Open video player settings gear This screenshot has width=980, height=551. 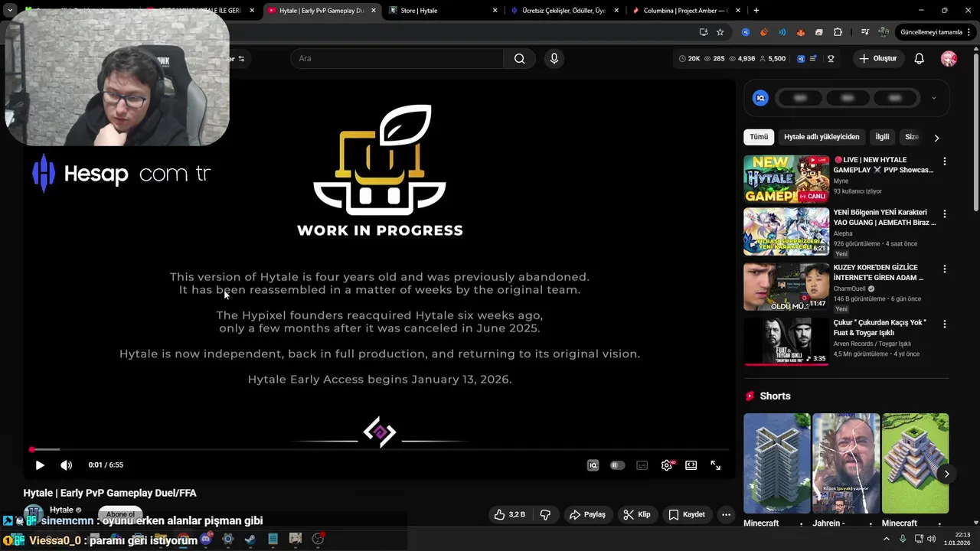[667, 465]
